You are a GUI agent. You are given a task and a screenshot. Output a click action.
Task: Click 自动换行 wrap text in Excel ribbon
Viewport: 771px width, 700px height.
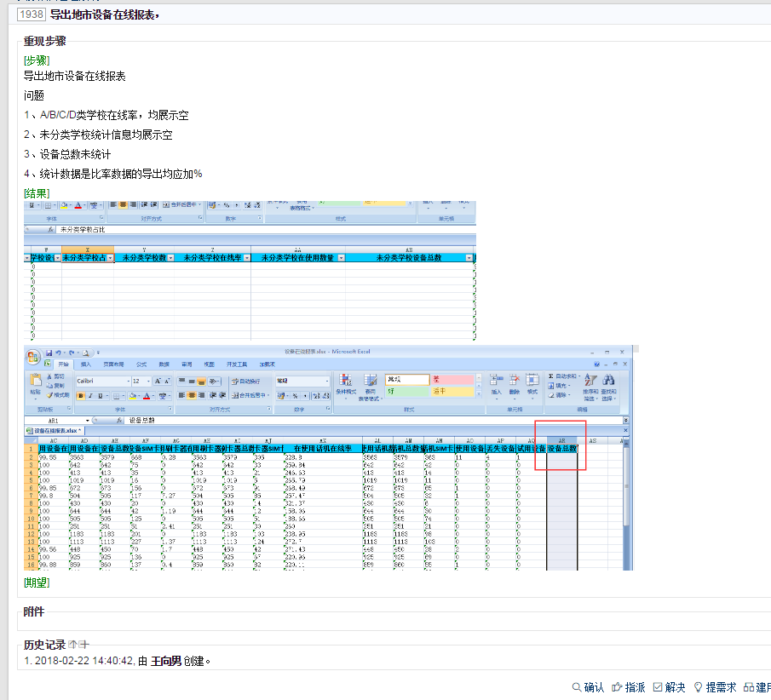[245, 381]
